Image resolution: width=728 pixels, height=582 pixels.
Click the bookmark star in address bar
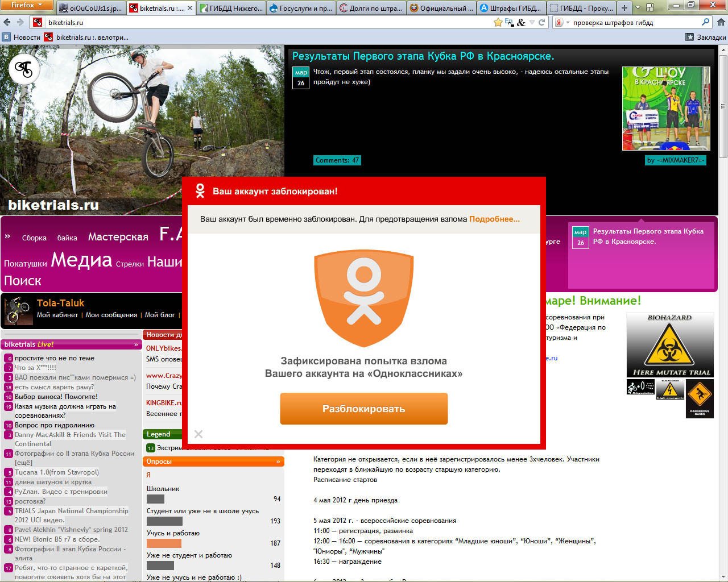[x=498, y=22]
